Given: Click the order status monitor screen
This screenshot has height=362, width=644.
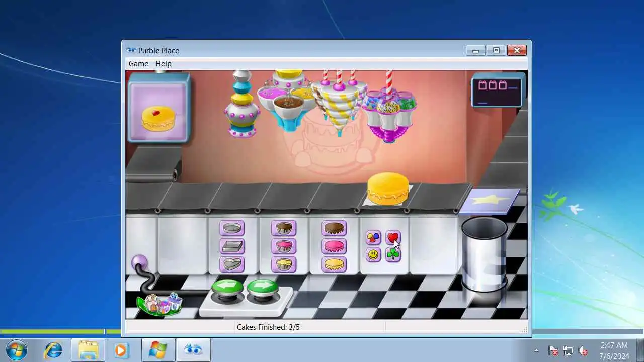Looking at the screenshot, I should 497,90.
